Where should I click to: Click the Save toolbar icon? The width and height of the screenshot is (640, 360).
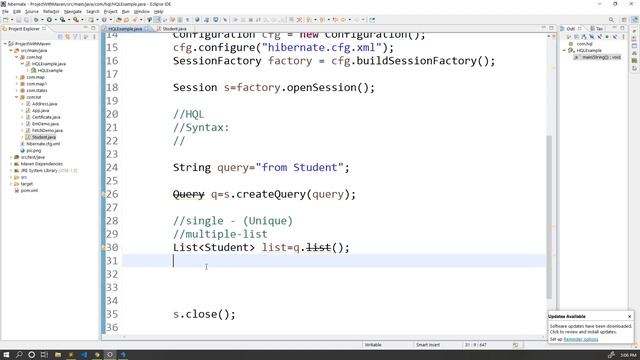pos(18,20)
